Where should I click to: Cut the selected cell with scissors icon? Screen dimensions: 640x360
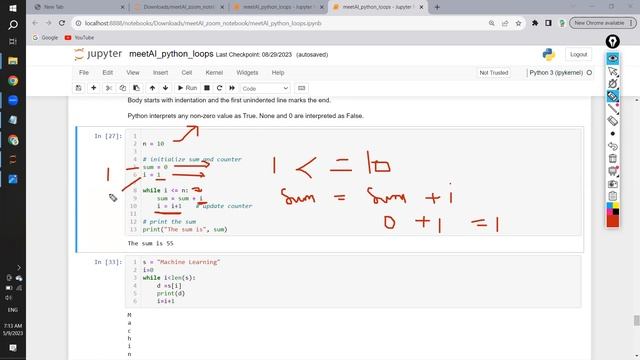[x=109, y=88]
